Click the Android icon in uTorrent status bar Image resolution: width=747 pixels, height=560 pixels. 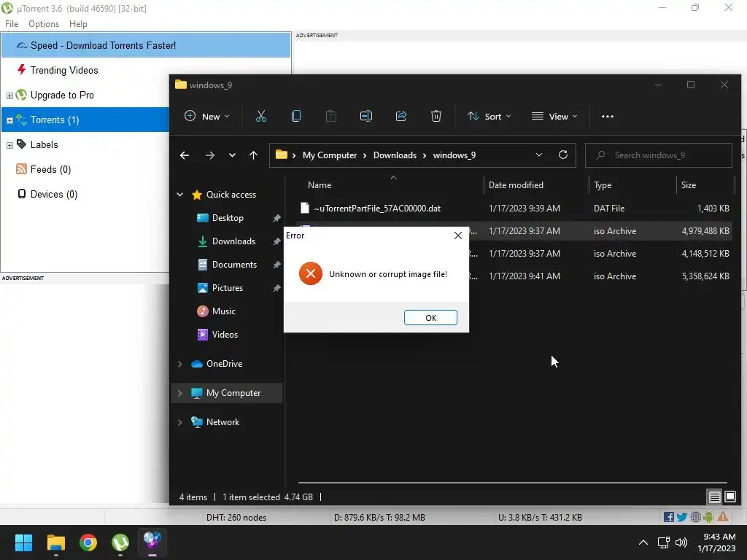709,517
